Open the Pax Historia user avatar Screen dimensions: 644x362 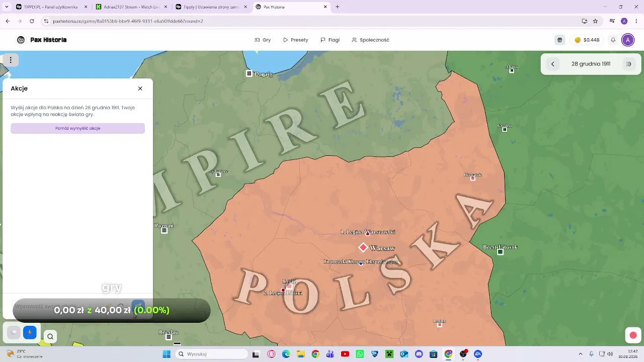(628, 40)
